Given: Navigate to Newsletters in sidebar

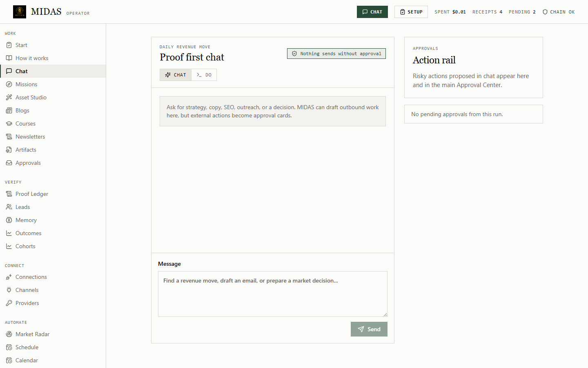Looking at the screenshot, I should point(53,137).
